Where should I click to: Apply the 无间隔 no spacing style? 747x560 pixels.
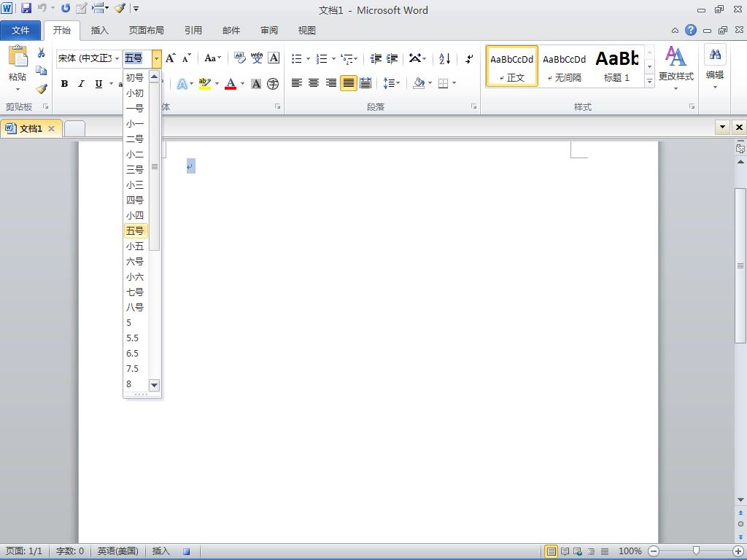565,66
